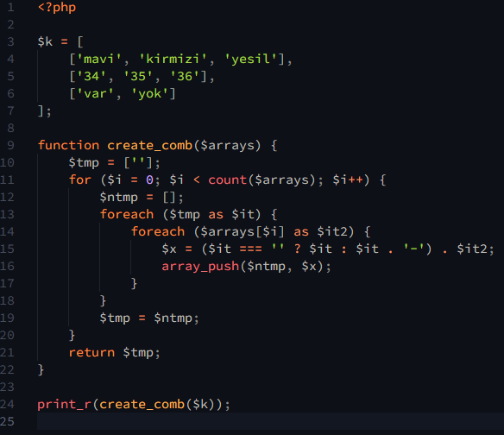
Task: Click closing brace on line 20
Action: pyautogui.click(x=72, y=336)
